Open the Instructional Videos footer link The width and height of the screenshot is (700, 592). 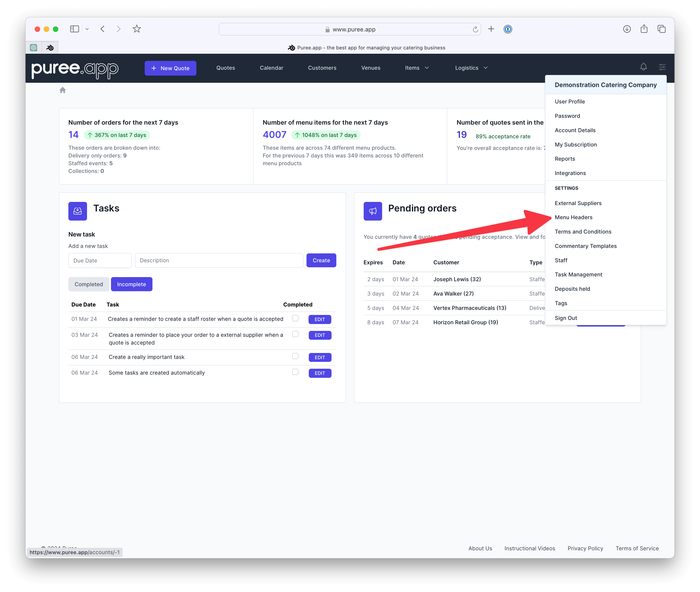[530, 548]
